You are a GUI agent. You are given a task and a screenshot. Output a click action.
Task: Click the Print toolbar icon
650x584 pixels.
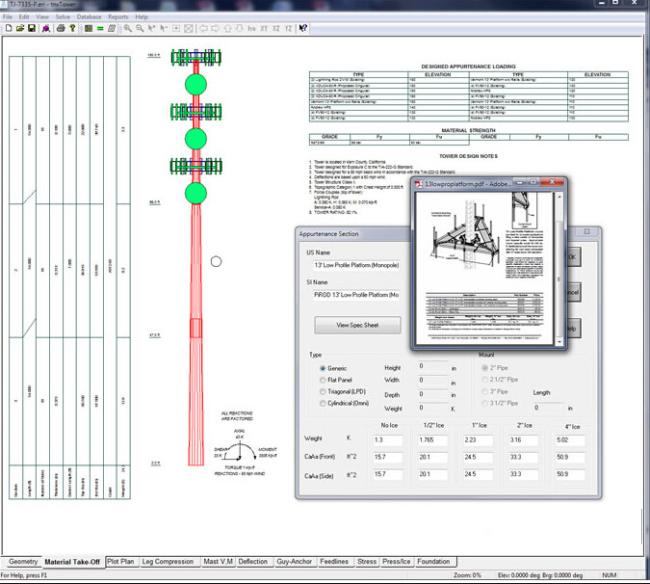[60, 28]
